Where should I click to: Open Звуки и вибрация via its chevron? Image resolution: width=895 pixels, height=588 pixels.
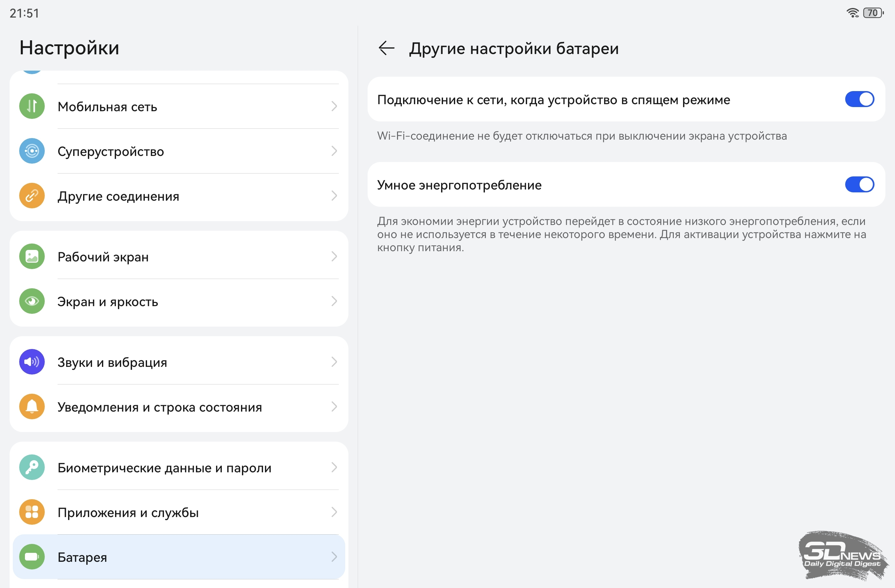coord(334,362)
